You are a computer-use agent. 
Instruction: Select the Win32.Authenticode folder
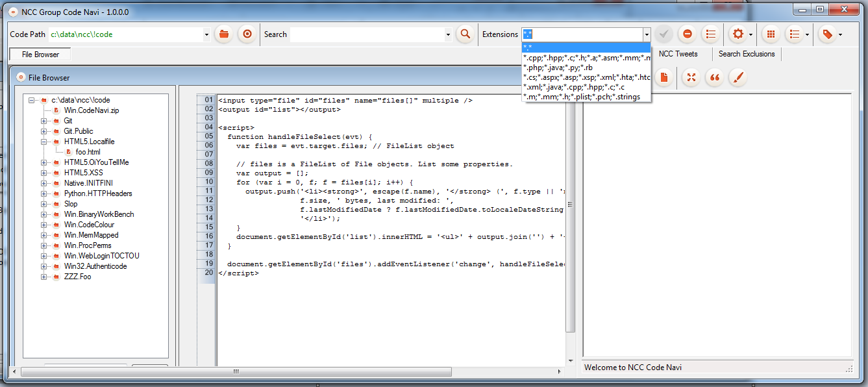pyautogui.click(x=95, y=266)
